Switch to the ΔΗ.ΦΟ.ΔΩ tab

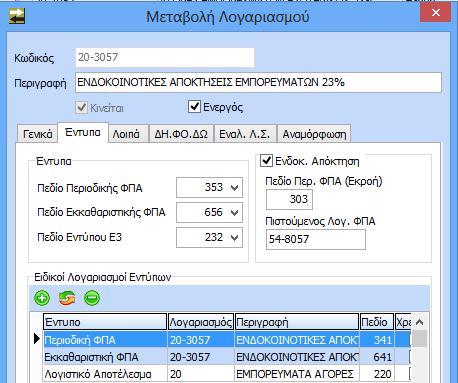coord(181,134)
